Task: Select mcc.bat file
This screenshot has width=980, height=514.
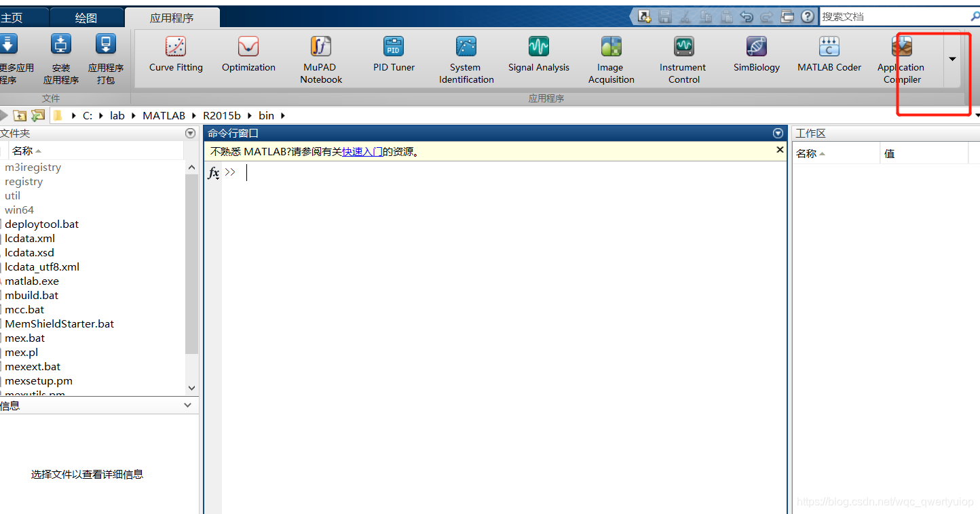Action: (x=24, y=309)
